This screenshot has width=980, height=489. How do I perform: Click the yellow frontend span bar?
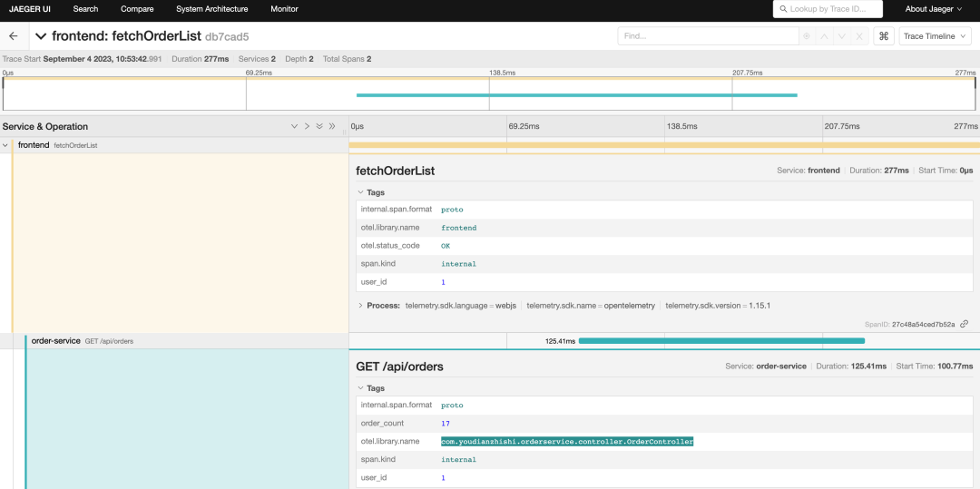pos(663,145)
